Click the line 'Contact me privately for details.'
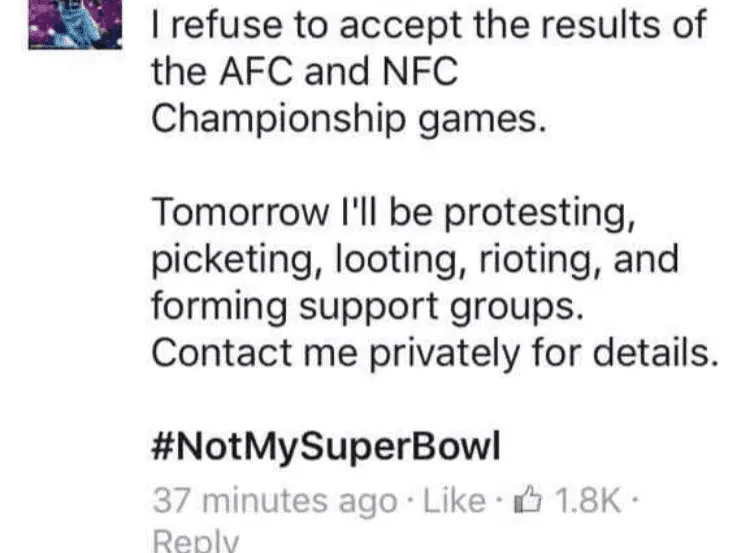This screenshot has width=750, height=553. [x=435, y=353]
